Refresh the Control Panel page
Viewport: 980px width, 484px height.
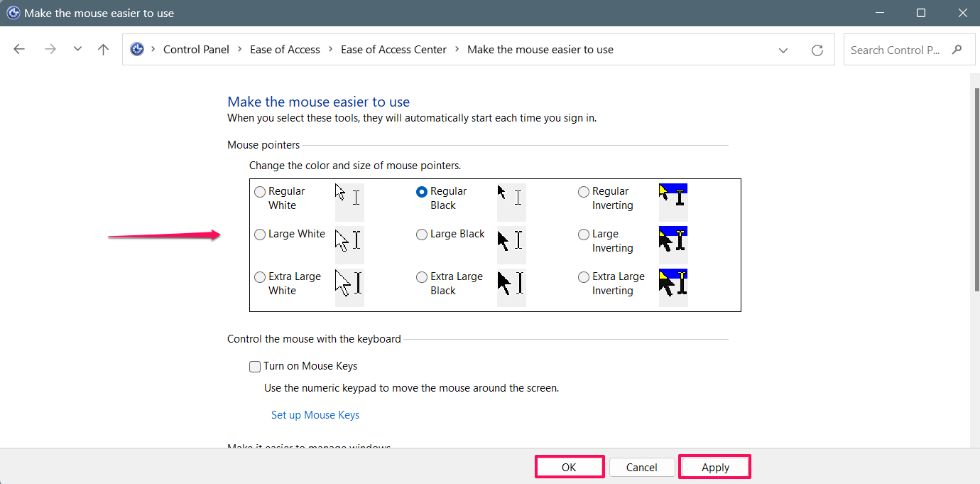pos(817,50)
